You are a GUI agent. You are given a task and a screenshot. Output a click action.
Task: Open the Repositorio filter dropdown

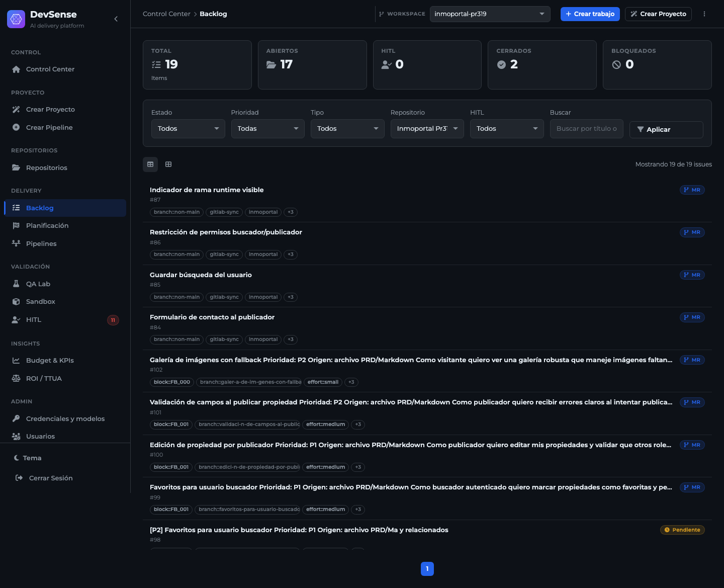click(x=427, y=129)
